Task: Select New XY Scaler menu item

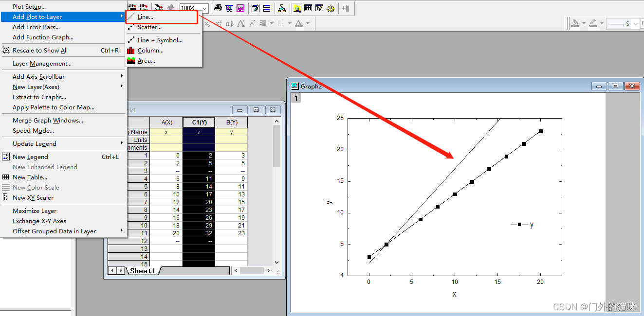Action: point(63,197)
